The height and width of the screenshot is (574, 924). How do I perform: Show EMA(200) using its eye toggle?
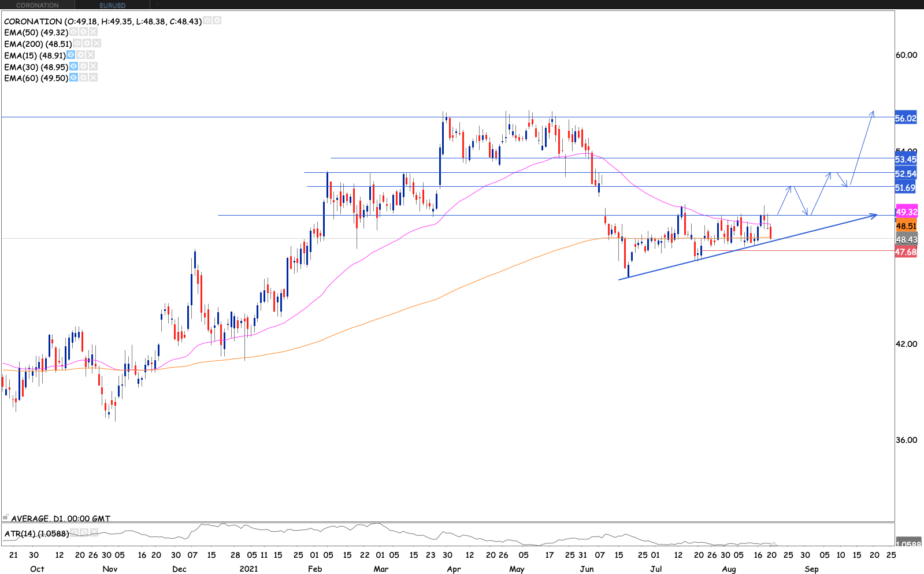coord(77,43)
